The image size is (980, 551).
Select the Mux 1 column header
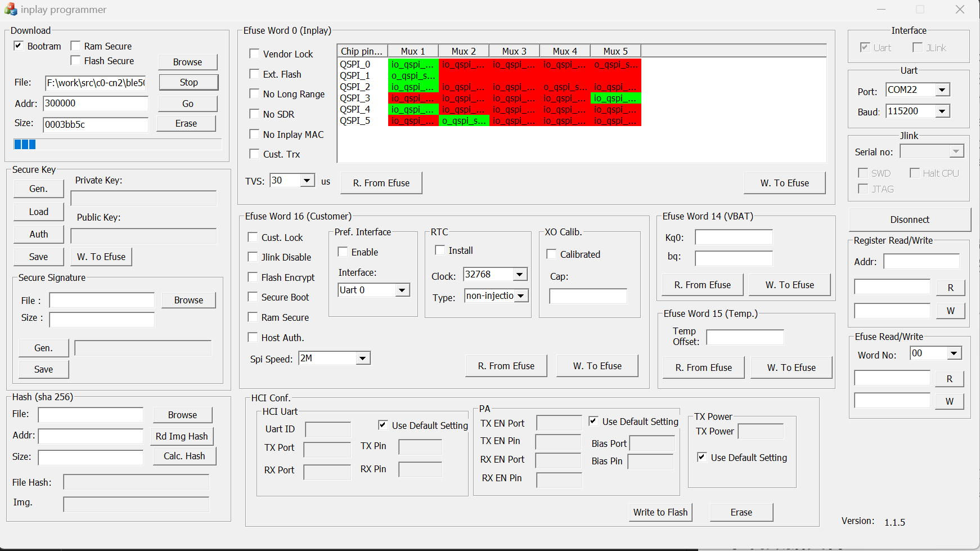pos(413,51)
